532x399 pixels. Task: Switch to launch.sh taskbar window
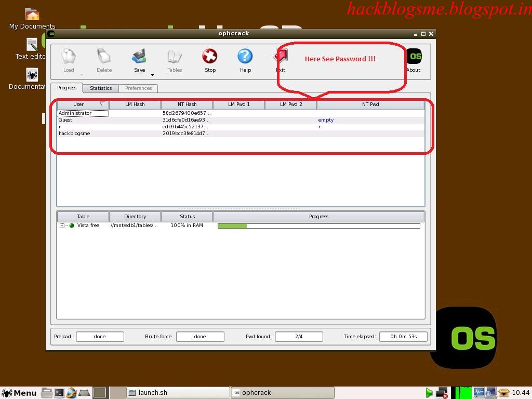tap(178, 393)
